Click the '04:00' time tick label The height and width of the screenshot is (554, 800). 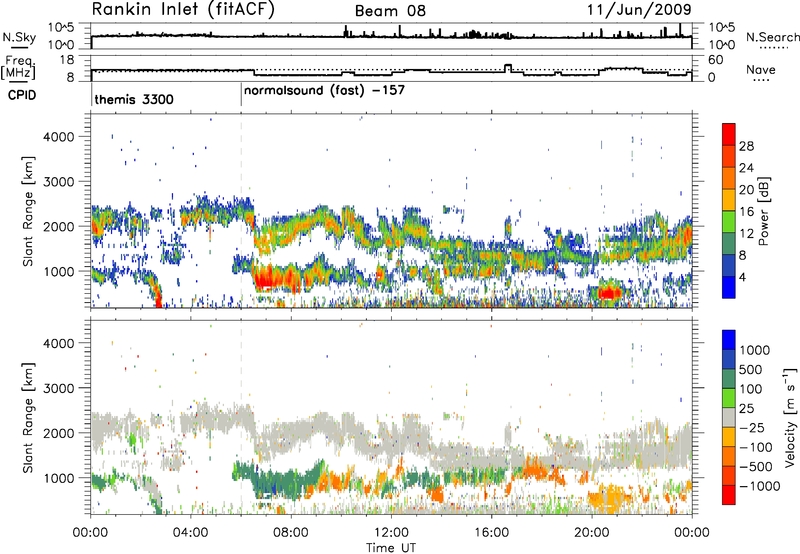191,533
